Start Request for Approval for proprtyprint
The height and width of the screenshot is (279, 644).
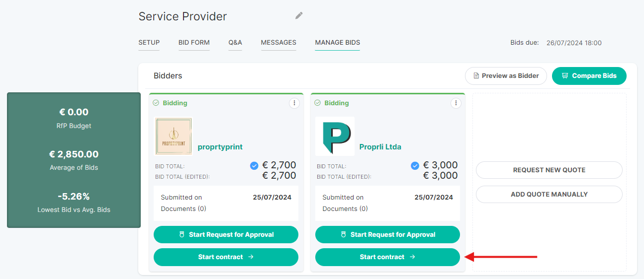click(x=226, y=235)
